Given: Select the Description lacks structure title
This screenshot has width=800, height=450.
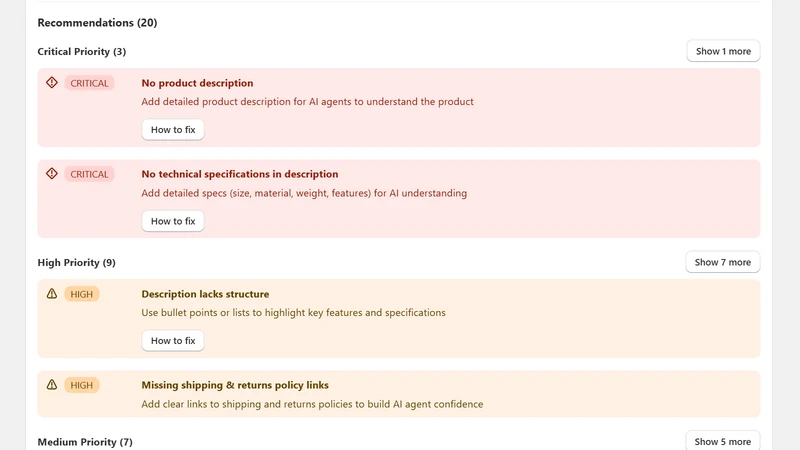Looking at the screenshot, I should (205, 294).
